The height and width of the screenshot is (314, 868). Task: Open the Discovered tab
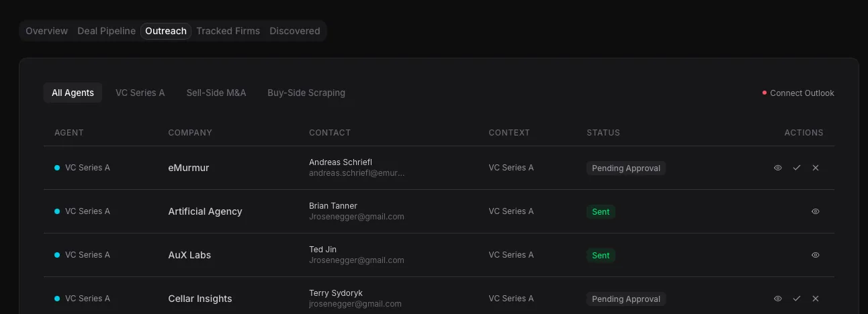[x=294, y=31]
